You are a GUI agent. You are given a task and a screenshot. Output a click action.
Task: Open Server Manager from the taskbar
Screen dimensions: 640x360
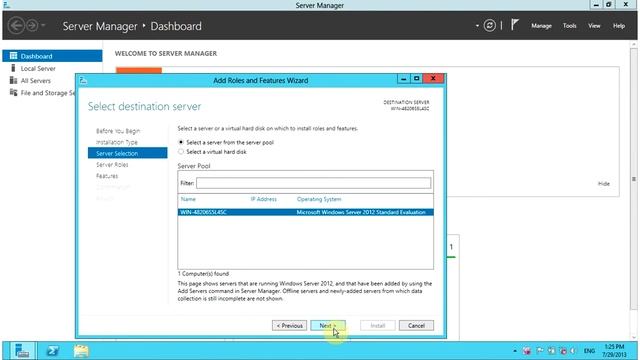tap(21, 351)
